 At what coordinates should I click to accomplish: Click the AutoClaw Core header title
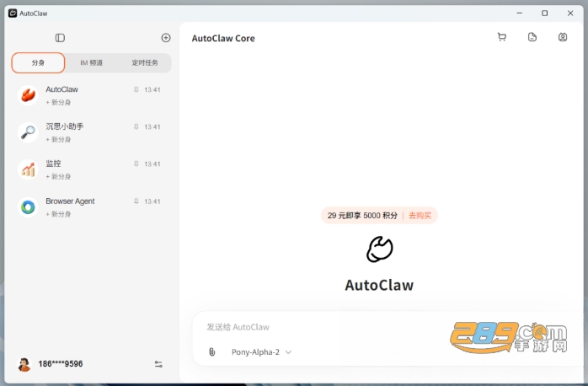(223, 38)
